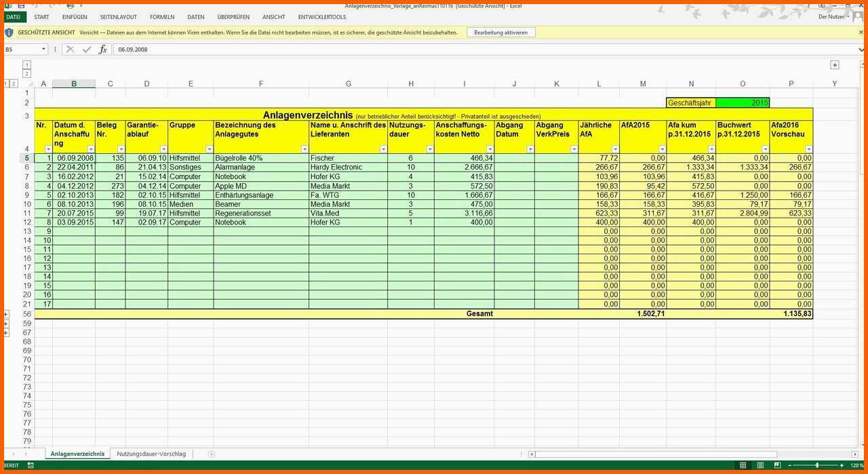
Task: Open the Gruppe column filter dropdown
Action: tap(209, 149)
